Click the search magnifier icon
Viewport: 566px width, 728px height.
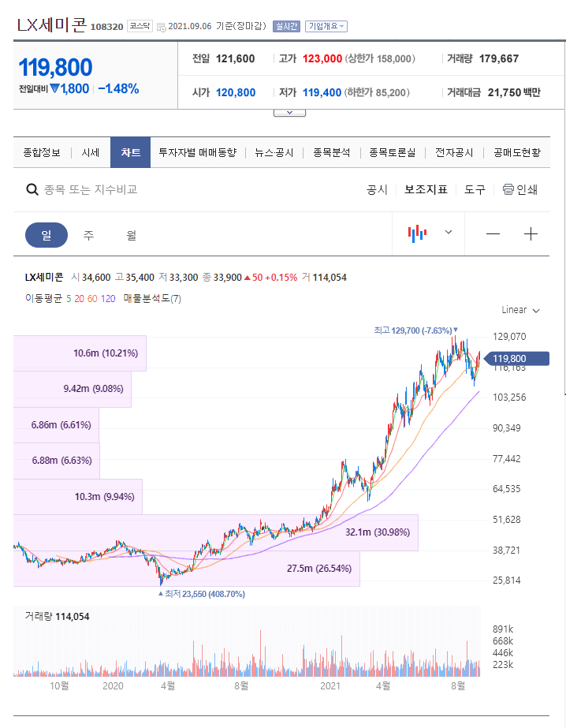pos(32,189)
